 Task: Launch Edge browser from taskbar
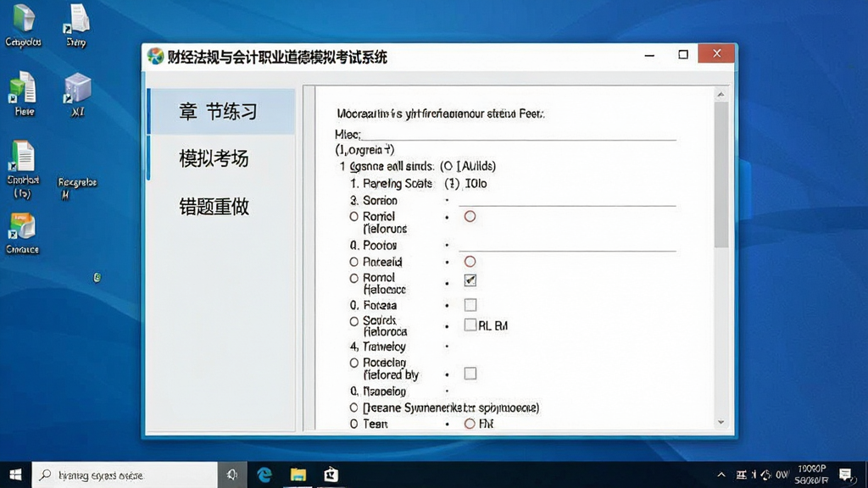264,474
